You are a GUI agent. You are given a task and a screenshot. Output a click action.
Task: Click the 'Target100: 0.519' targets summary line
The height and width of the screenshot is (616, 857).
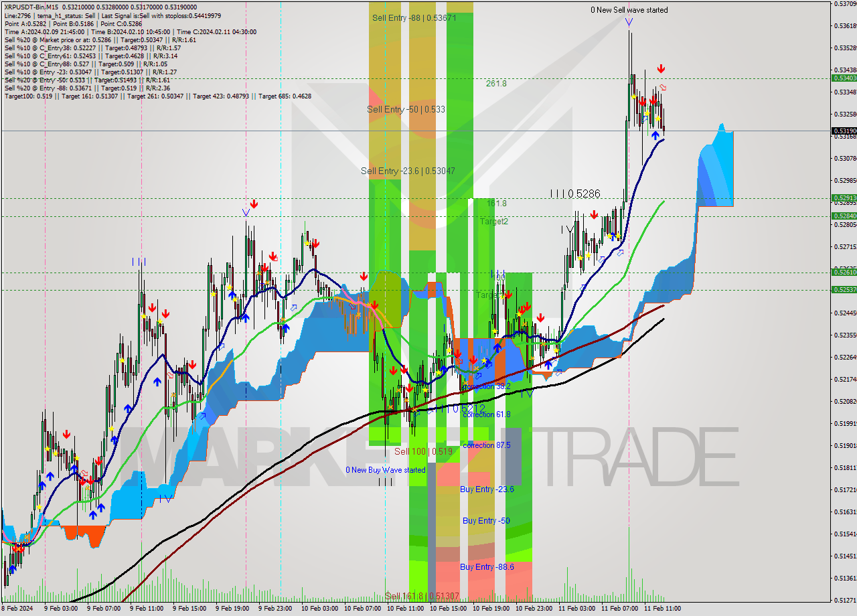click(157, 96)
